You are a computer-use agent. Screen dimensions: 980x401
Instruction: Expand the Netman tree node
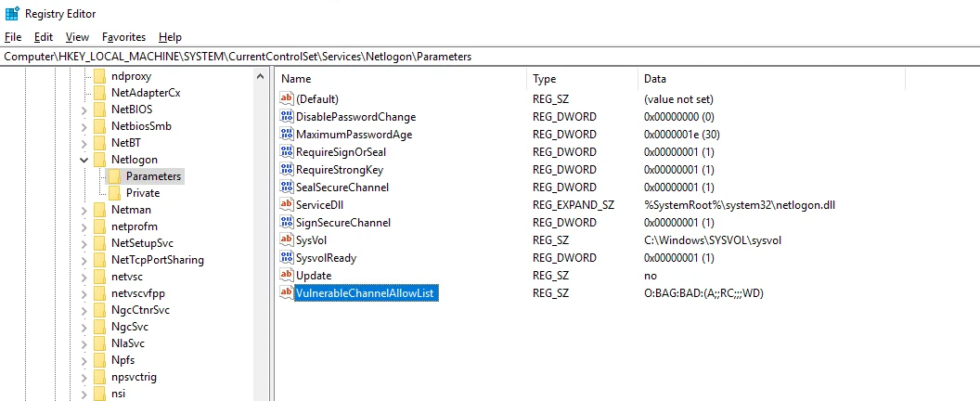84,210
